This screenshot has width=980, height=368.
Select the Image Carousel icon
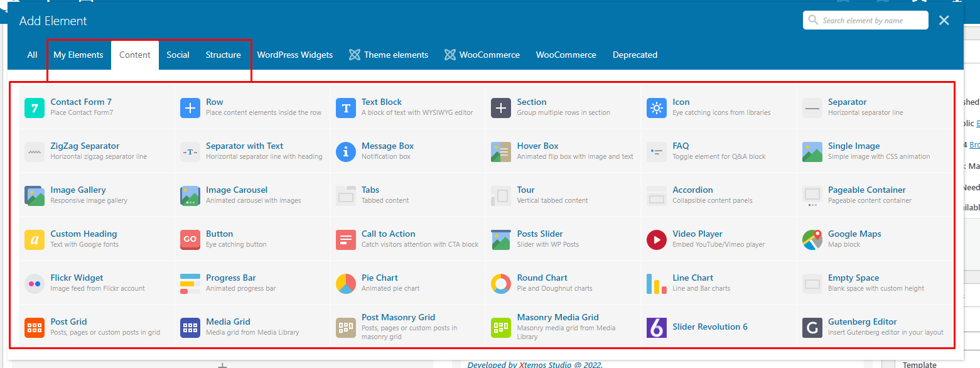tap(190, 196)
